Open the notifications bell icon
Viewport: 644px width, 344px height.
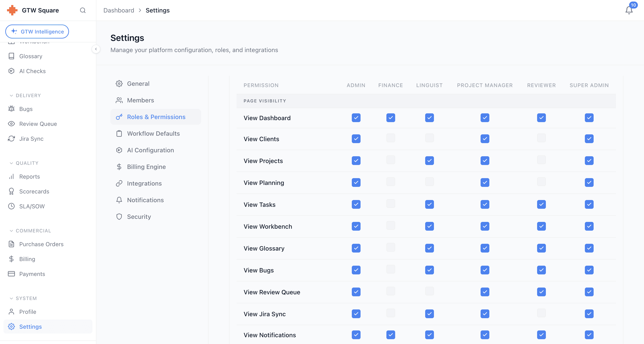click(629, 10)
